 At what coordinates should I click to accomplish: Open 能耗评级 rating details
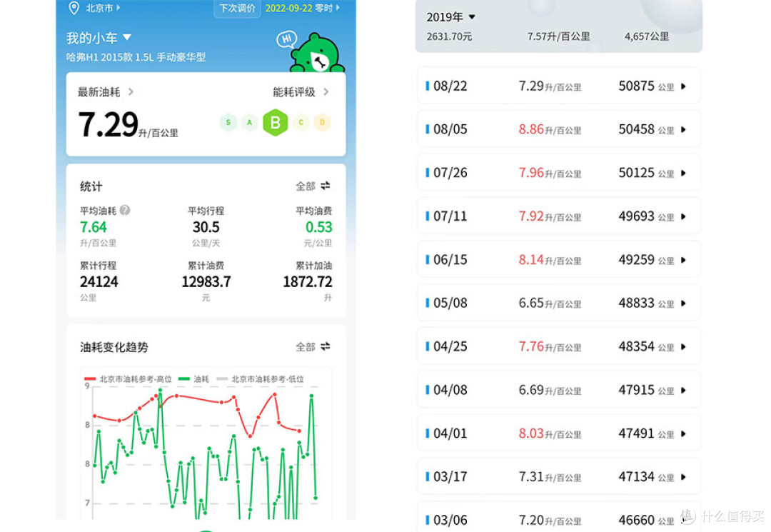(301, 92)
